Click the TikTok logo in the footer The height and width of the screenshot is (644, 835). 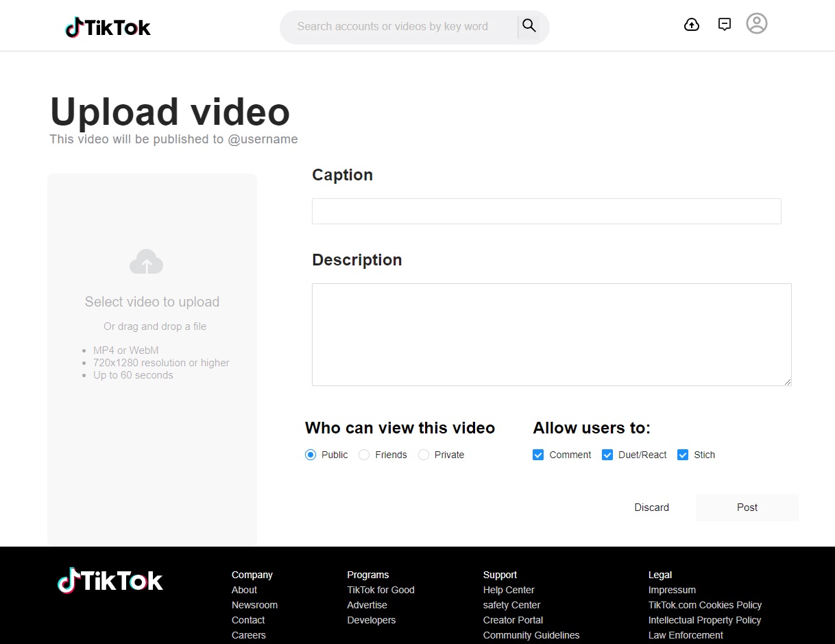tap(110, 580)
